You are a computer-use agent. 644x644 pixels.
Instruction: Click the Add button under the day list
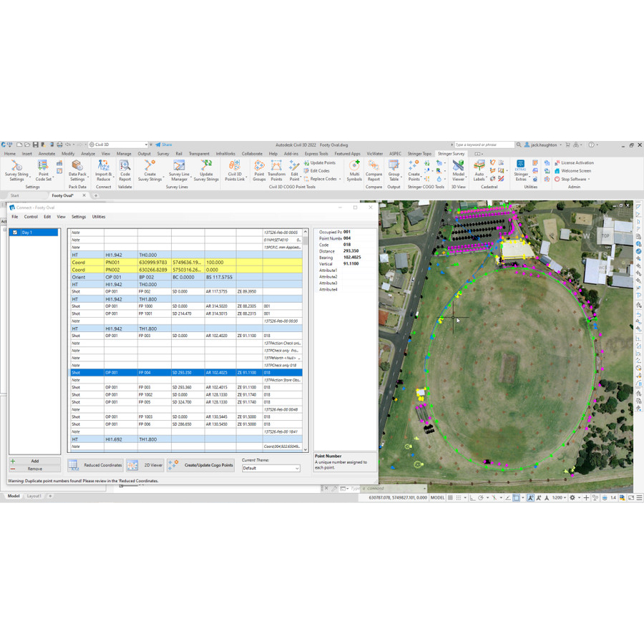coord(34,462)
